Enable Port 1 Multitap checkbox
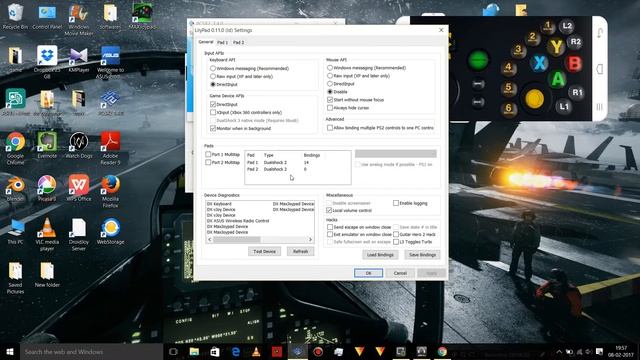Viewport: 640px width, 360px height. tap(208, 154)
